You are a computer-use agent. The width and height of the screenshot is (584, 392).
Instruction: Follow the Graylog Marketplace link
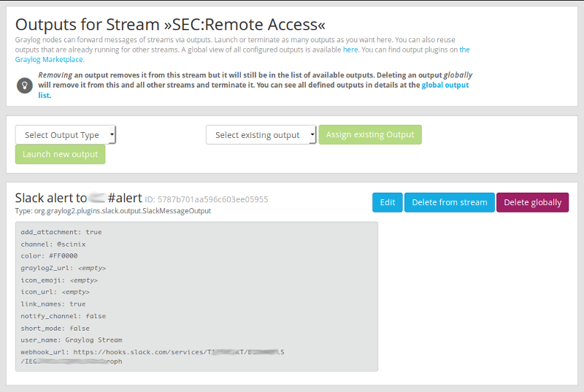50,60
